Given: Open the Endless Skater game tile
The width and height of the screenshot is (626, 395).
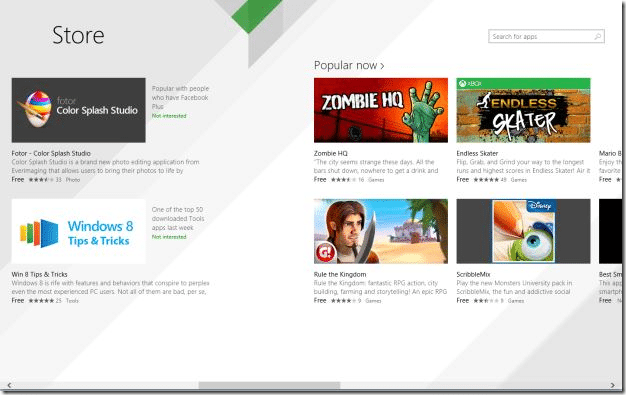Looking at the screenshot, I should coord(523,110).
